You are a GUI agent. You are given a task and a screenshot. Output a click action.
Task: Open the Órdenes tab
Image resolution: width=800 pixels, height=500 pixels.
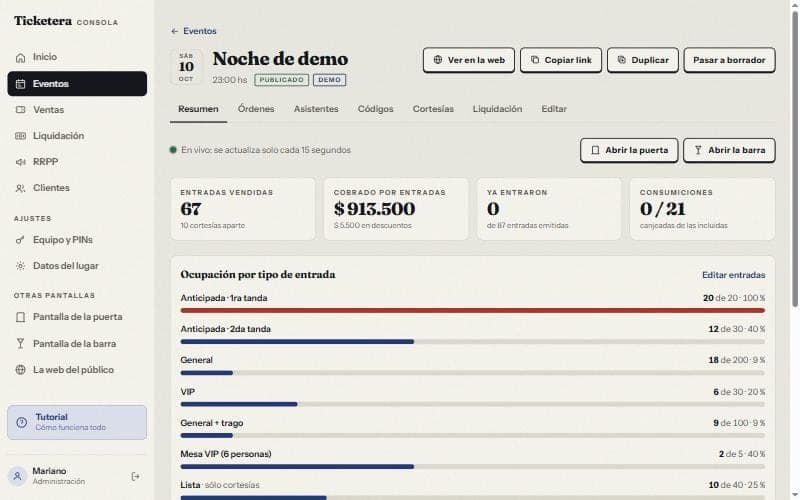(256, 109)
